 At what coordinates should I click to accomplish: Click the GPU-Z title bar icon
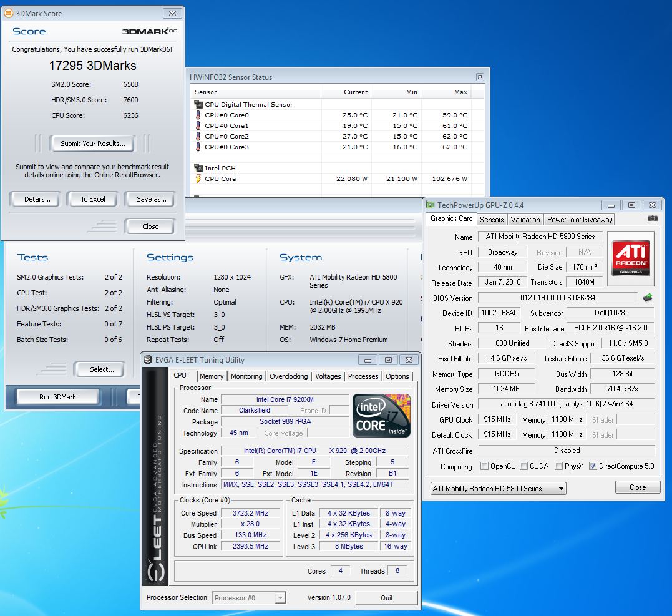431,205
